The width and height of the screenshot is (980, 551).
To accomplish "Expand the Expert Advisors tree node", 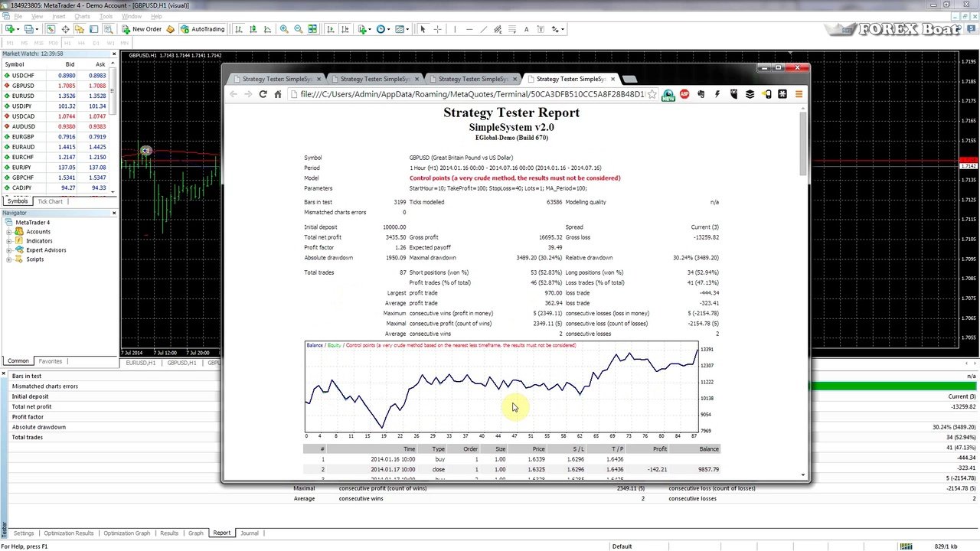I will point(9,250).
